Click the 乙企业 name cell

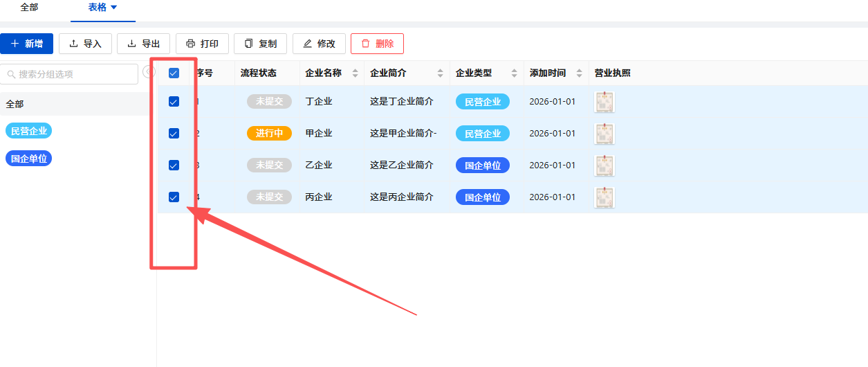point(319,165)
